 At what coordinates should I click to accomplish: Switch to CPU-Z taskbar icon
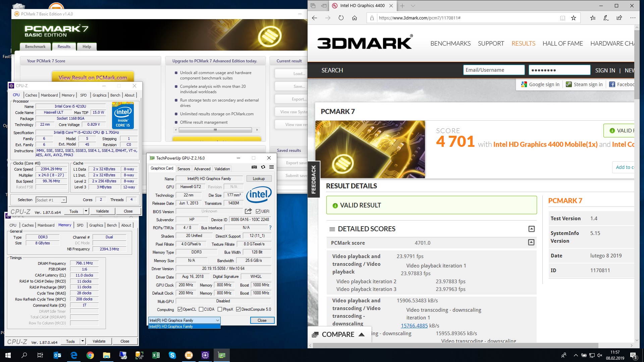click(x=205, y=355)
